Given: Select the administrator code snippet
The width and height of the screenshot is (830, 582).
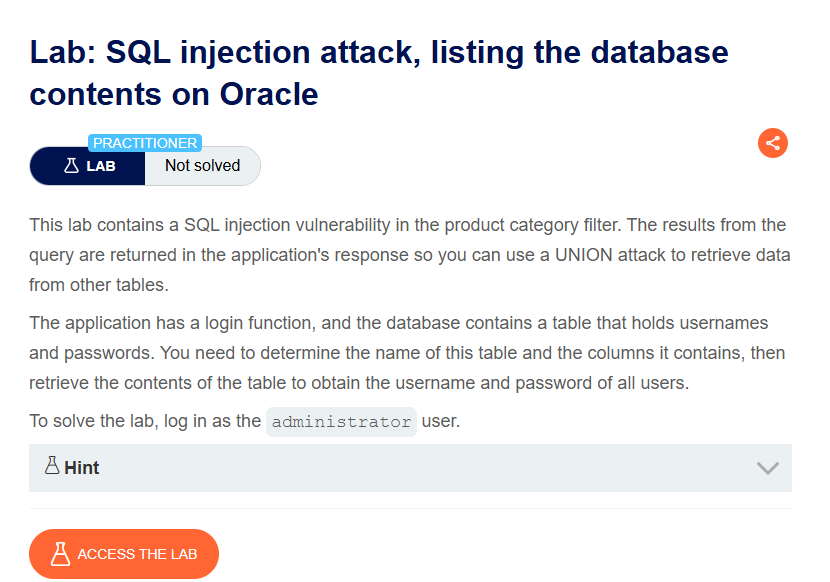Looking at the screenshot, I should pyautogui.click(x=341, y=422).
